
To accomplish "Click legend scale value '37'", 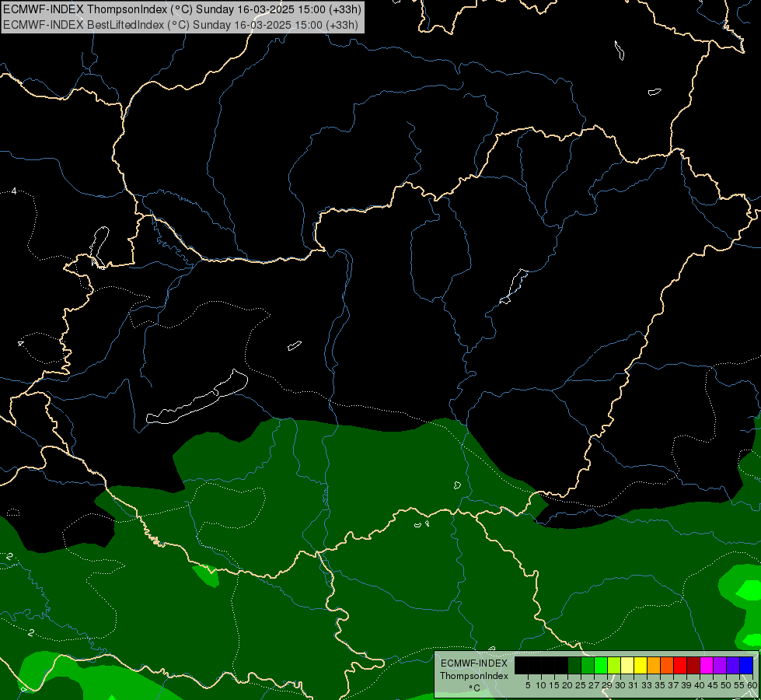I will click(x=673, y=685).
